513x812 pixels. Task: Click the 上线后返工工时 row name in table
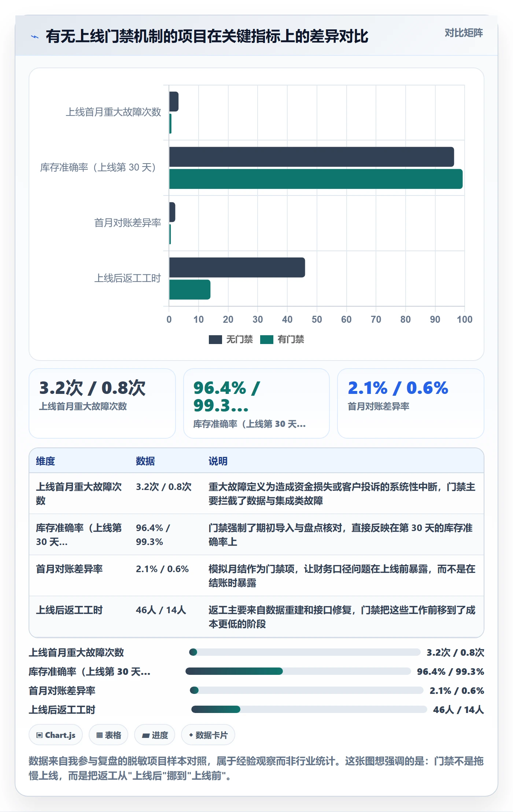pos(69,610)
